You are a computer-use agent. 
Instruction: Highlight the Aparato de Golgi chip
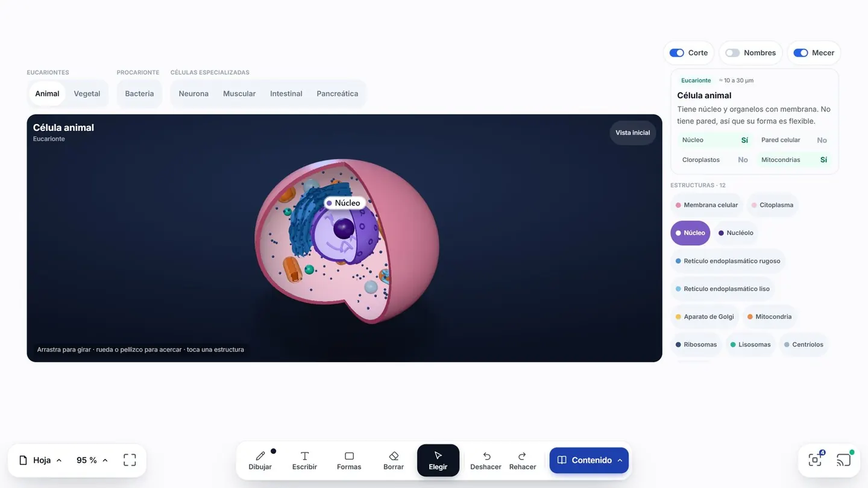[x=705, y=316]
